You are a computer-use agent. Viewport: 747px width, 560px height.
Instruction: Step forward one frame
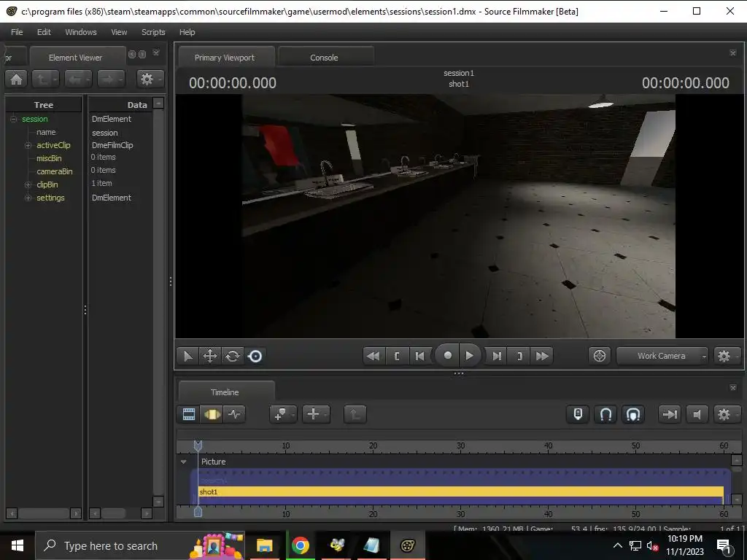pos(496,356)
